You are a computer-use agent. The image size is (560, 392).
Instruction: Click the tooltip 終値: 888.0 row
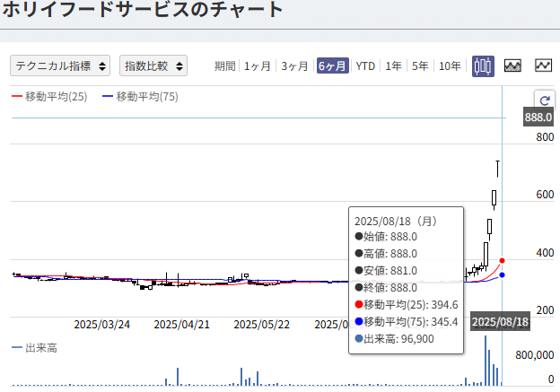(386, 288)
